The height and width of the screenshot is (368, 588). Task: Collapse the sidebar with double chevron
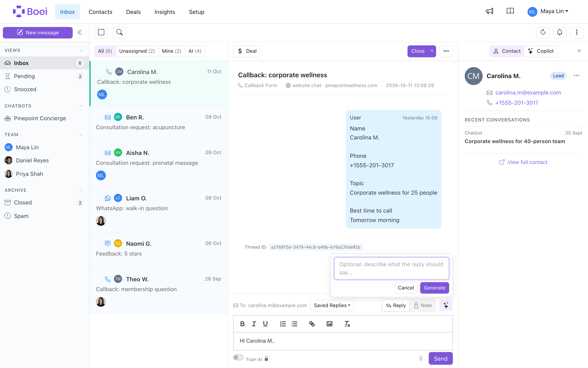[x=79, y=32]
